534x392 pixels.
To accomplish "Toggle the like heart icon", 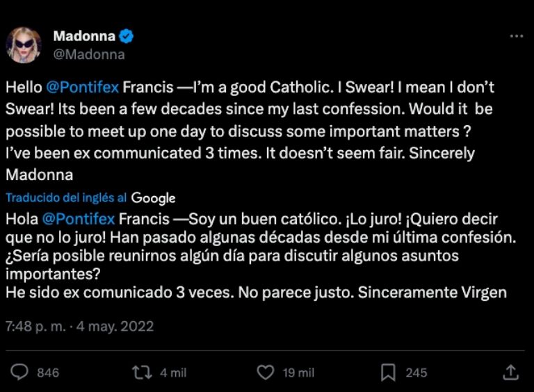I will tap(266, 373).
